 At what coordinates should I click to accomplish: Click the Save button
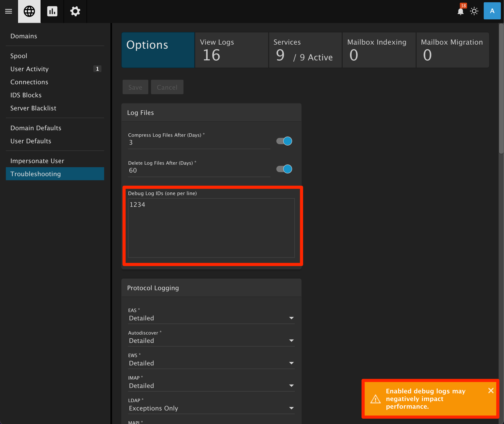(135, 87)
